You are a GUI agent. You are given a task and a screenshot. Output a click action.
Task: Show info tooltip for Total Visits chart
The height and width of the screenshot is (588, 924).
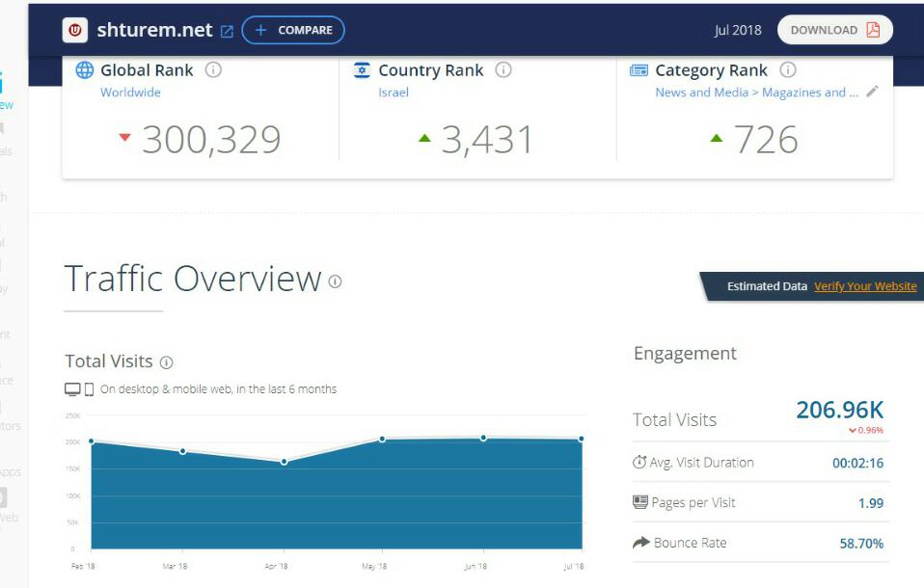coord(166,362)
